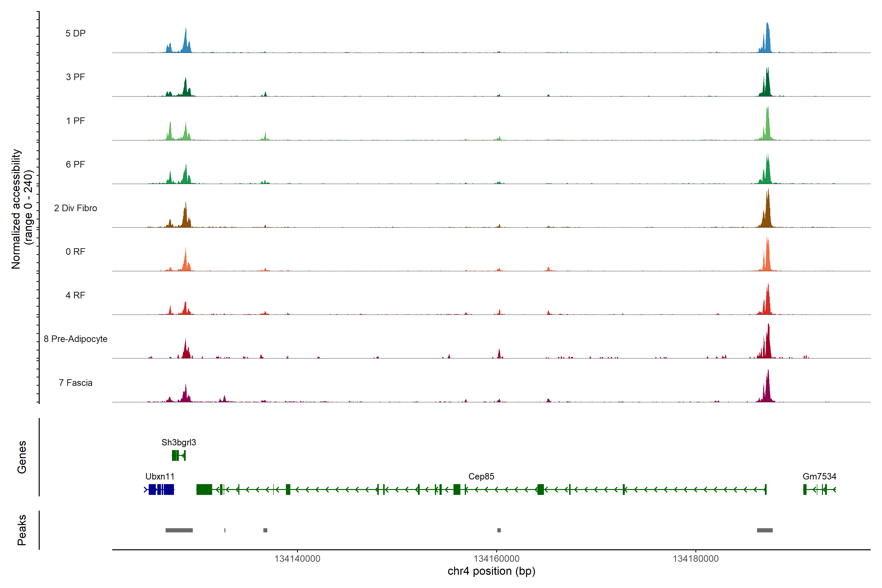Click the Cep85 gene label
The width and height of the screenshot is (882, 588).
coord(481,476)
